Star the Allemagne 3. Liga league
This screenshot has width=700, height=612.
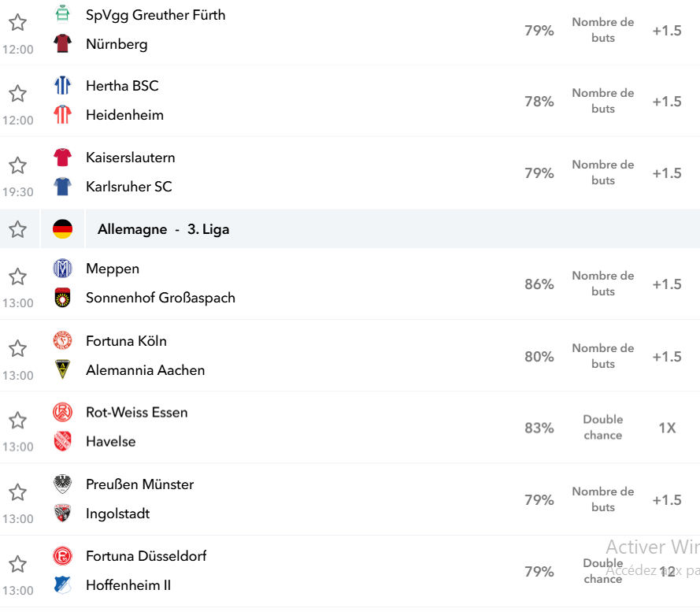click(x=18, y=229)
